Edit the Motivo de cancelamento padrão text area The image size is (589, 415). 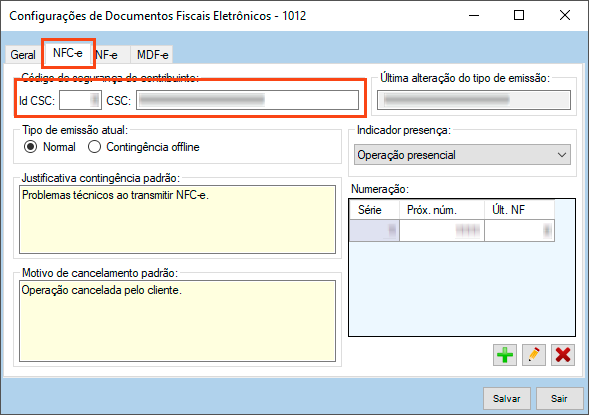click(x=177, y=321)
